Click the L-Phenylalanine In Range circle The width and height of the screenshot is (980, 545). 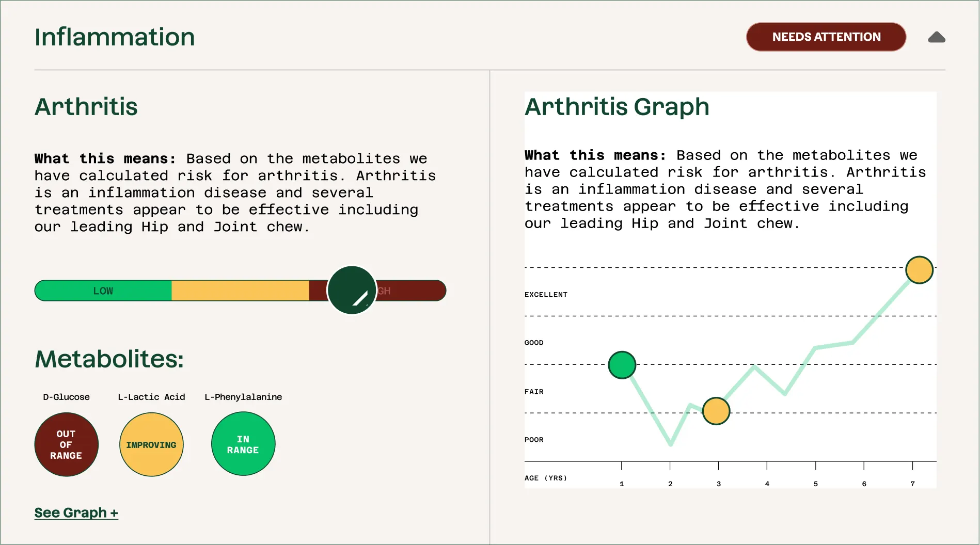243,444
